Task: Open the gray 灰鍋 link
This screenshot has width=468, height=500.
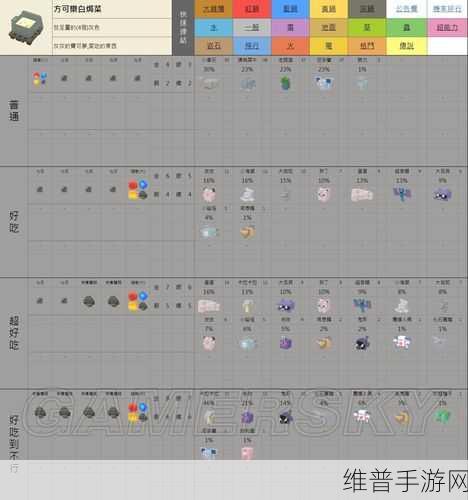Action: click(367, 9)
